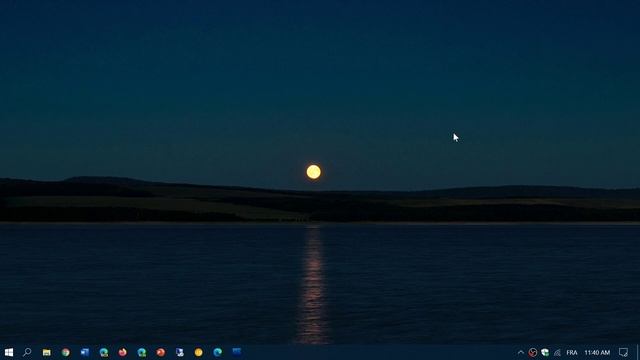The height and width of the screenshot is (360, 640).
Task: Open the taskbar search magnifier
Action: (27, 352)
